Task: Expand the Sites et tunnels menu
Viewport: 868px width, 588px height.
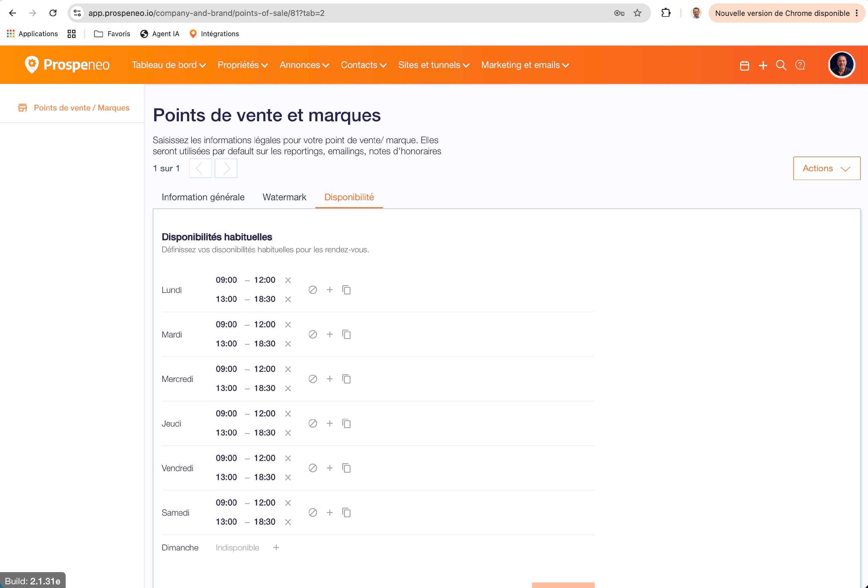Action: 434,65
